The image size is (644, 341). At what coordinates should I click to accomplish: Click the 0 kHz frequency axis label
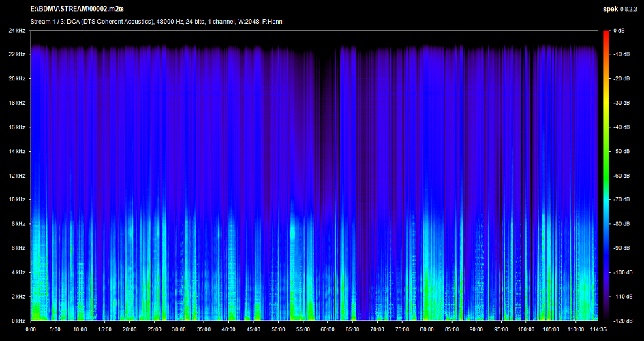(x=18, y=320)
